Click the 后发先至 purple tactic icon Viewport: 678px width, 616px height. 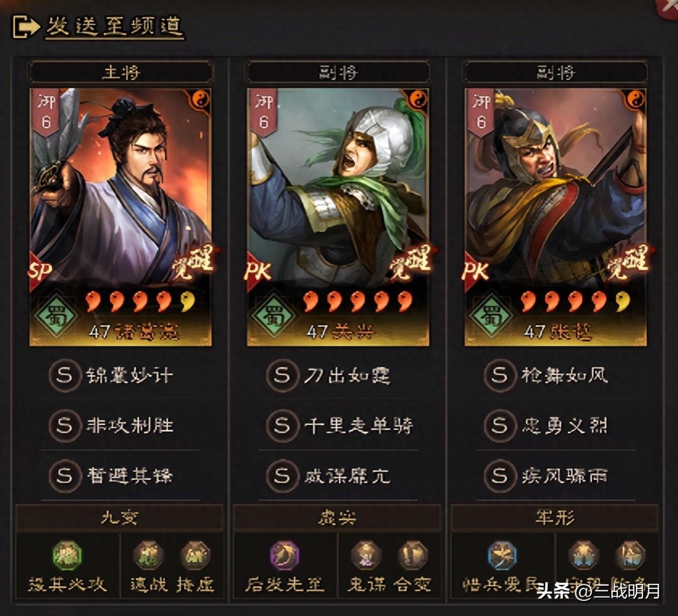[284, 556]
